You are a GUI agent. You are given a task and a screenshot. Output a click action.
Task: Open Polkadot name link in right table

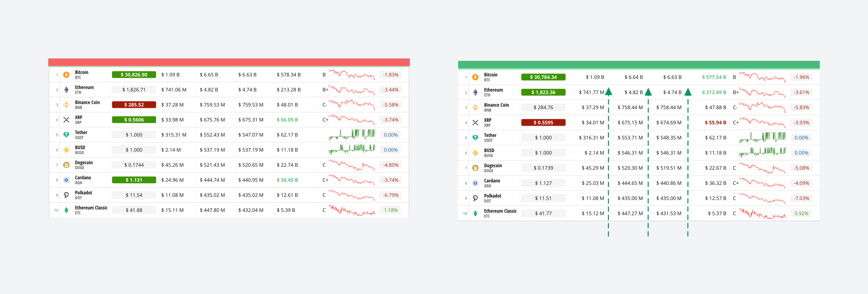point(493,196)
